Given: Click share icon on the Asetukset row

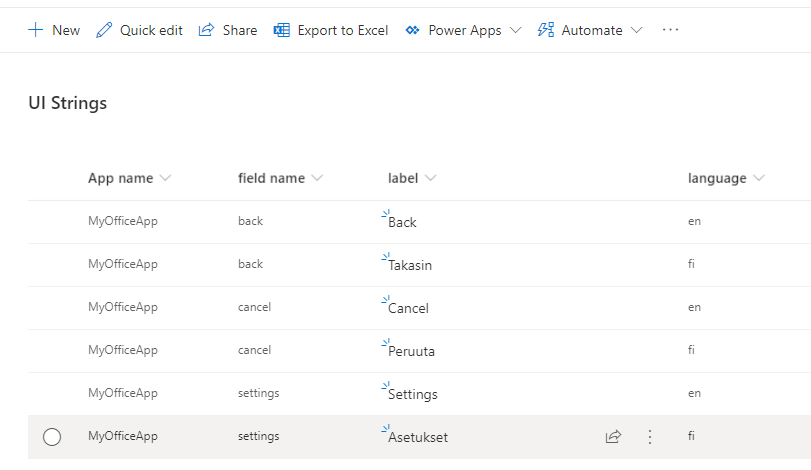Looking at the screenshot, I should point(613,437).
